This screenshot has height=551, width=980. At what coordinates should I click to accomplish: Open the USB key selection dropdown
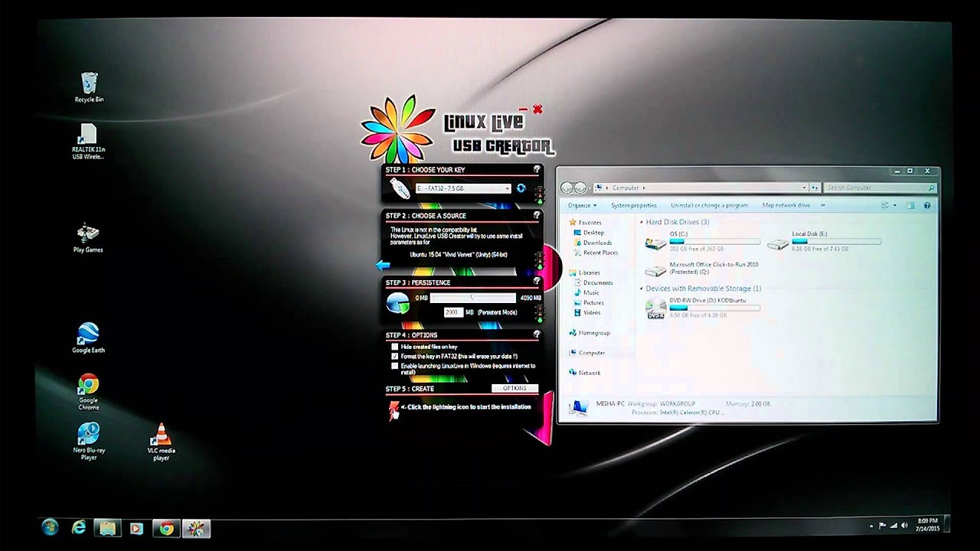463,188
